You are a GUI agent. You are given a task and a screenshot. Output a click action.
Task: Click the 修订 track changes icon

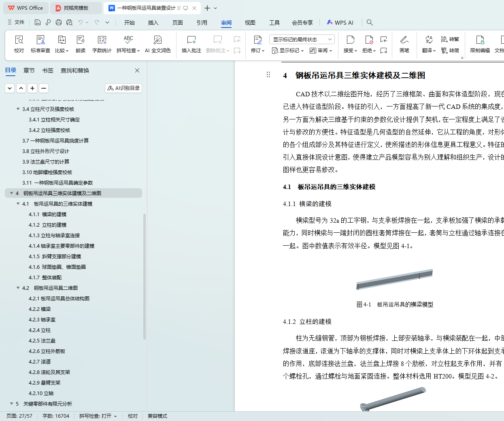coord(258,40)
